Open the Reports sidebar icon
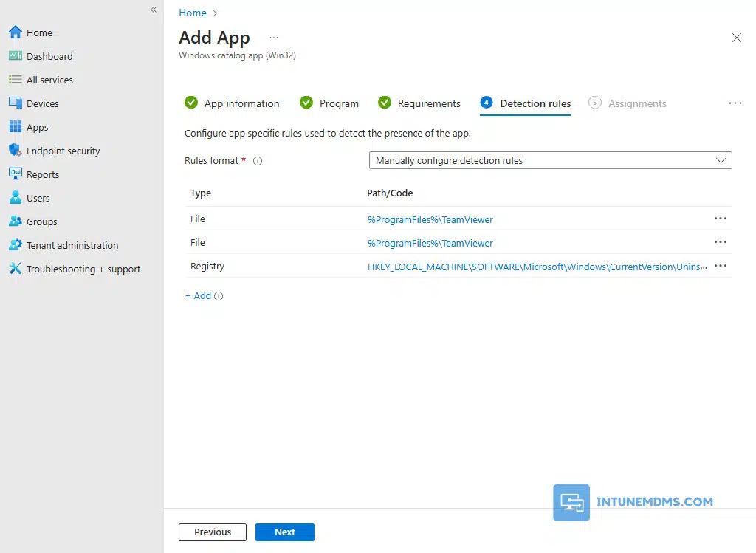Screen dimensions: 756x553 coord(16,174)
